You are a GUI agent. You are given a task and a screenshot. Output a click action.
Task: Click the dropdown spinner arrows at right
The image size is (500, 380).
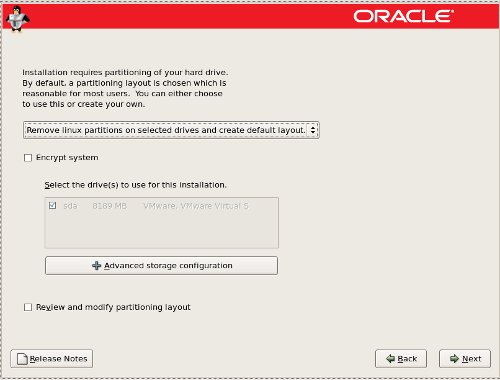point(313,130)
